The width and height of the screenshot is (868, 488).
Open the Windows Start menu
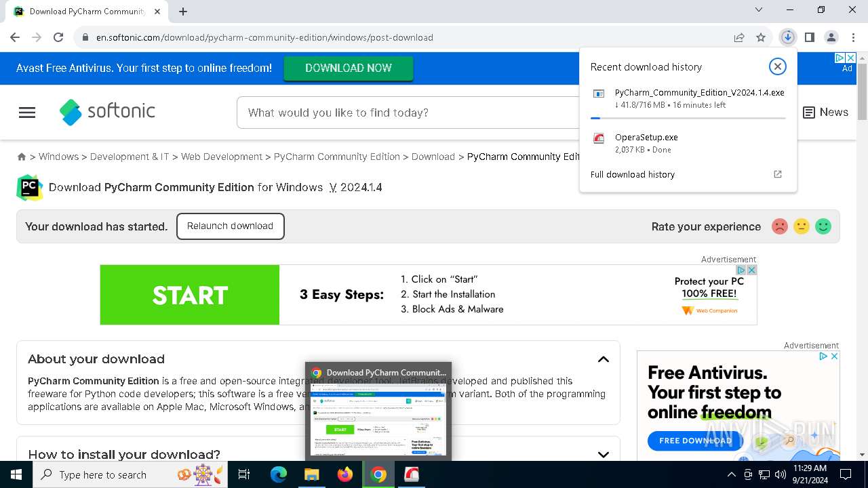click(x=16, y=474)
